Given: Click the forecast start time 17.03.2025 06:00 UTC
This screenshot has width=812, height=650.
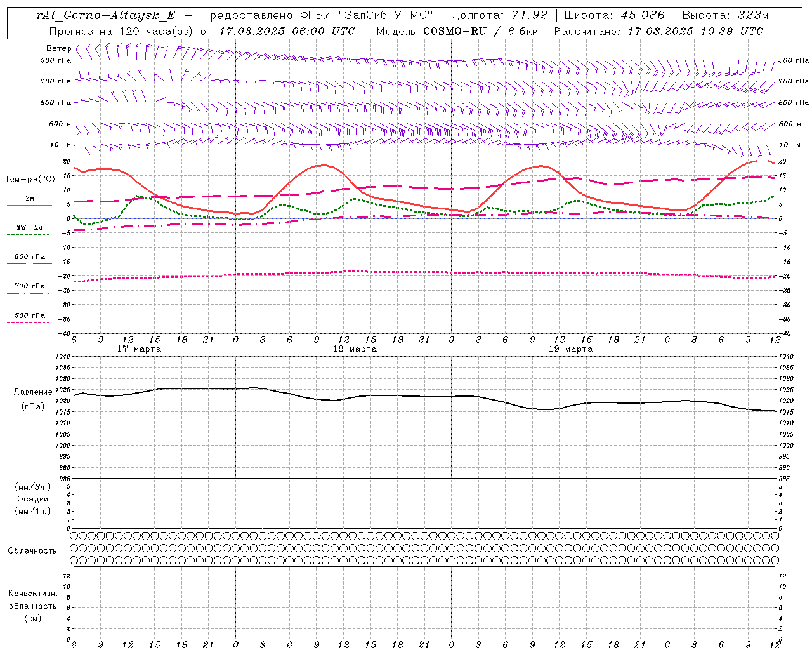Looking at the screenshot, I should (287, 31).
